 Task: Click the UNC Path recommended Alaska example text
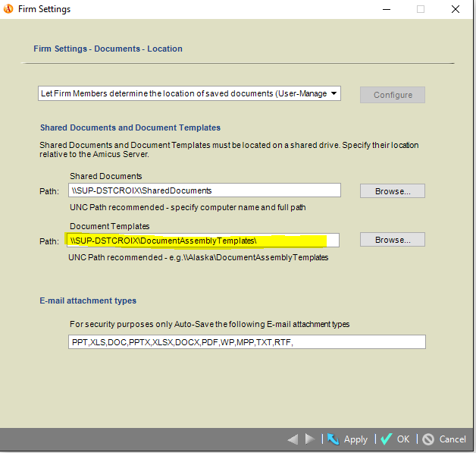coord(199,257)
